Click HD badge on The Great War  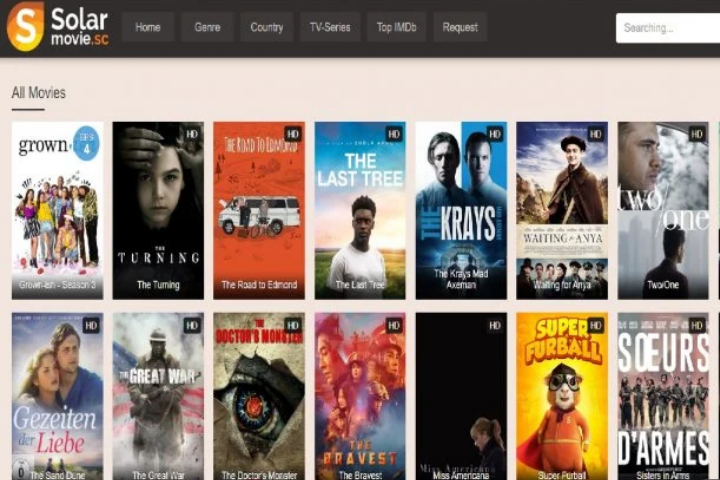pos(192,326)
